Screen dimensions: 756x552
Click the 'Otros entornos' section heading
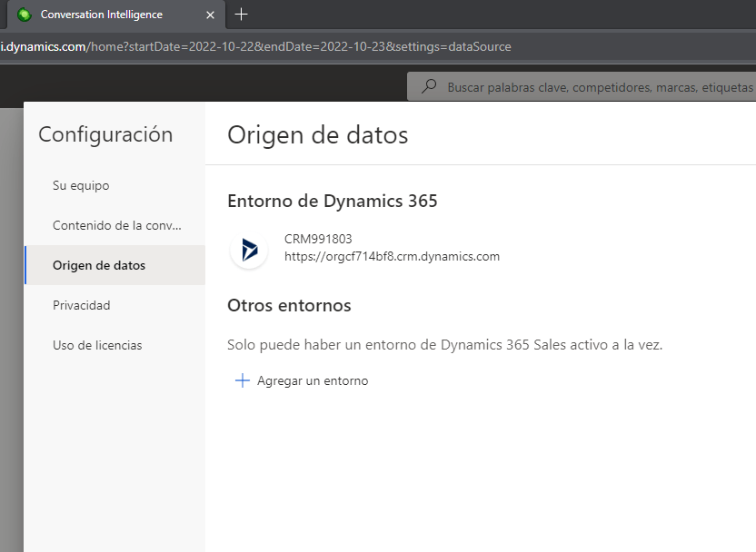coord(289,305)
